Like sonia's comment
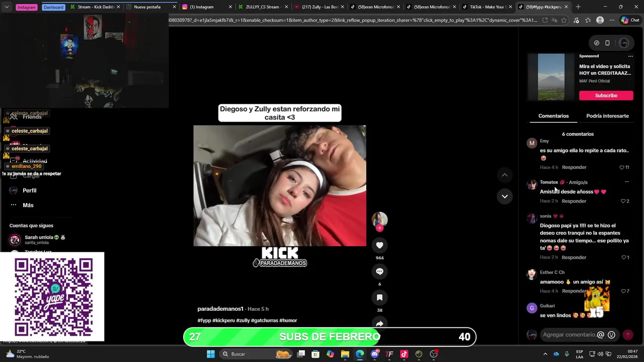The image size is (644, 362). (623, 257)
